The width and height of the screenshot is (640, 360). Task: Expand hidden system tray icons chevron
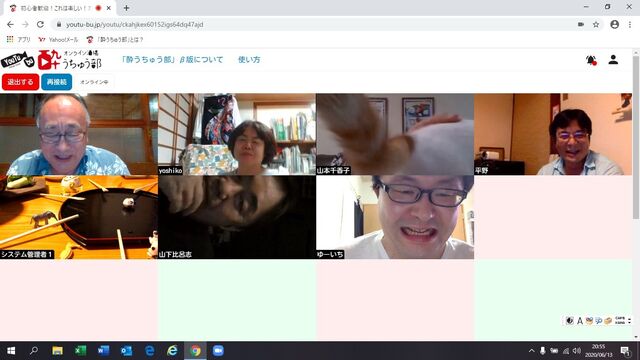coord(531,351)
